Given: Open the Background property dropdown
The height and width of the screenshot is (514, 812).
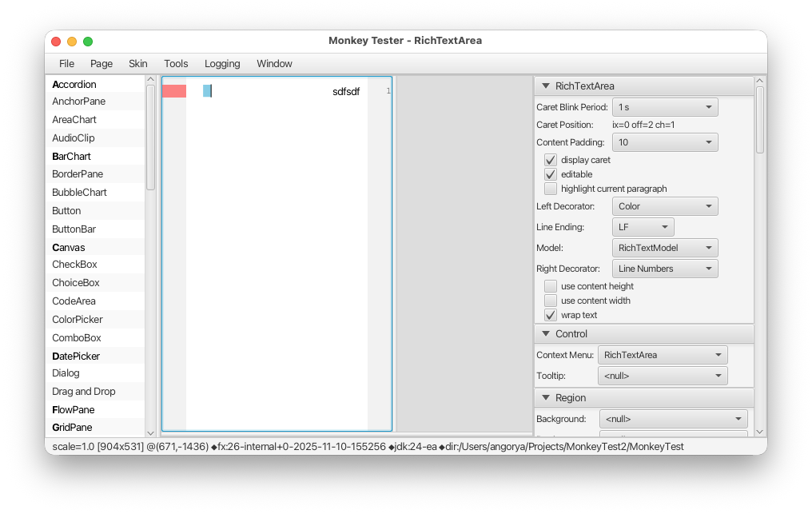Looking at the screenshot, I should 673,419.
